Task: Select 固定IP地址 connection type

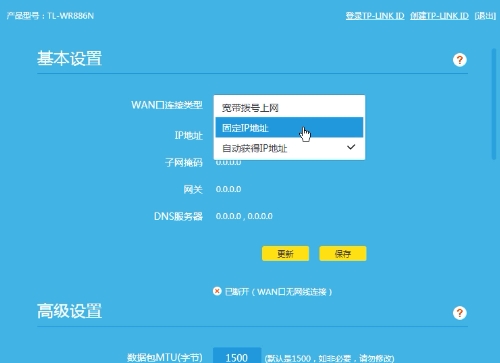Action: point(289,127)
